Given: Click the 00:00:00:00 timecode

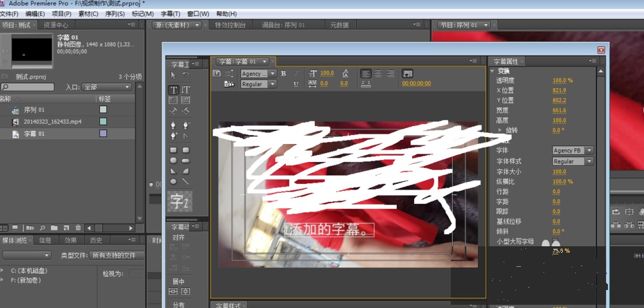Looking at the screenshot, I should pos(416,83).
